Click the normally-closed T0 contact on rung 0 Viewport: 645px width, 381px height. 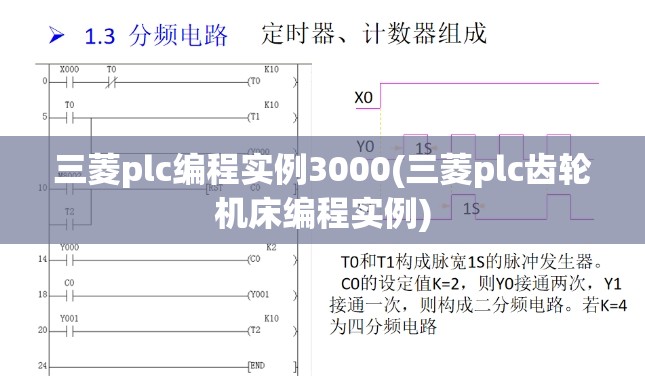tap(111, 82)
